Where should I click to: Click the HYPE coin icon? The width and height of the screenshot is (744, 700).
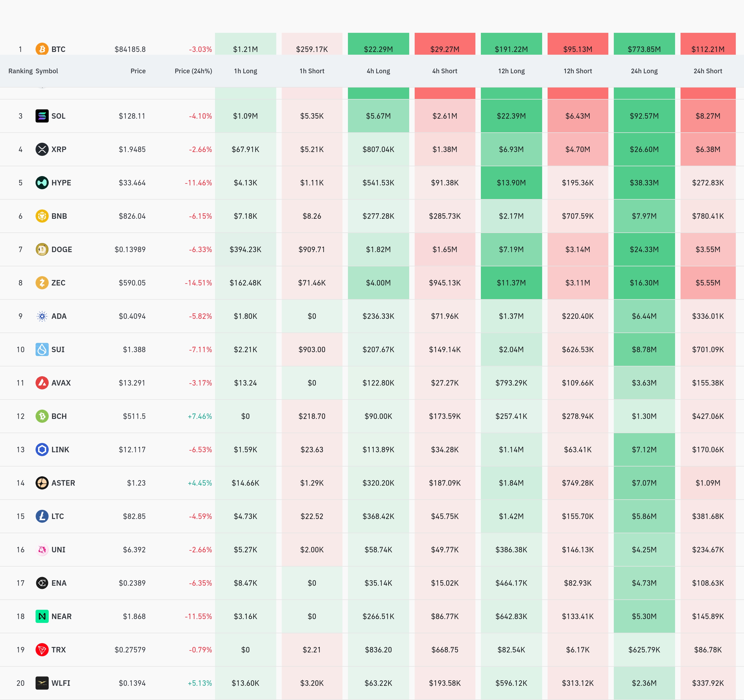42,183
